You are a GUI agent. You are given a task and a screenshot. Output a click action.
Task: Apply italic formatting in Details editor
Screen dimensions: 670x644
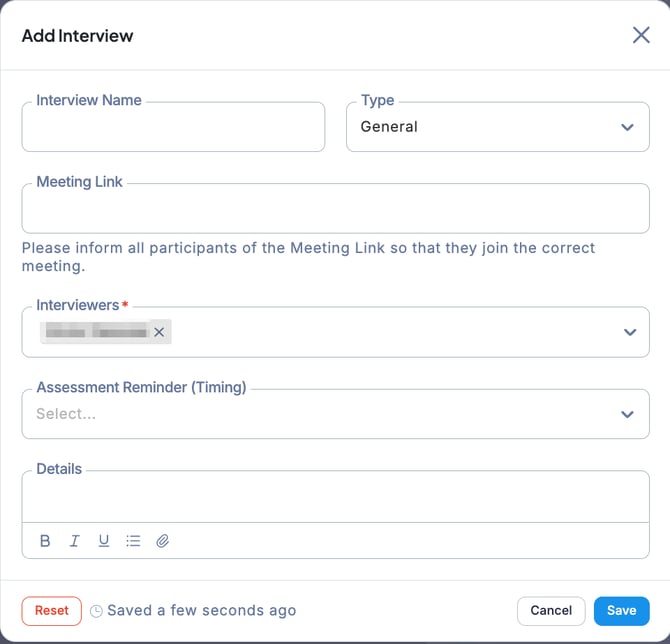click(x=74, y=541)
